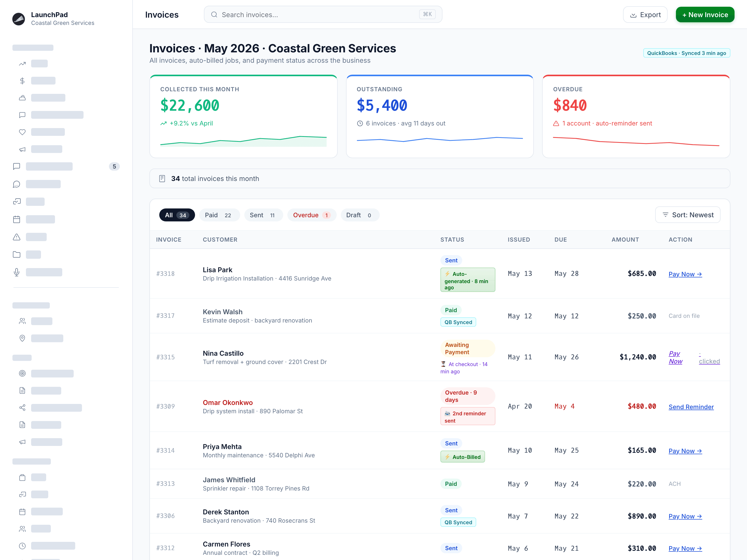Click Pay Now for Derek Stanton

click(x=685, y=516)
